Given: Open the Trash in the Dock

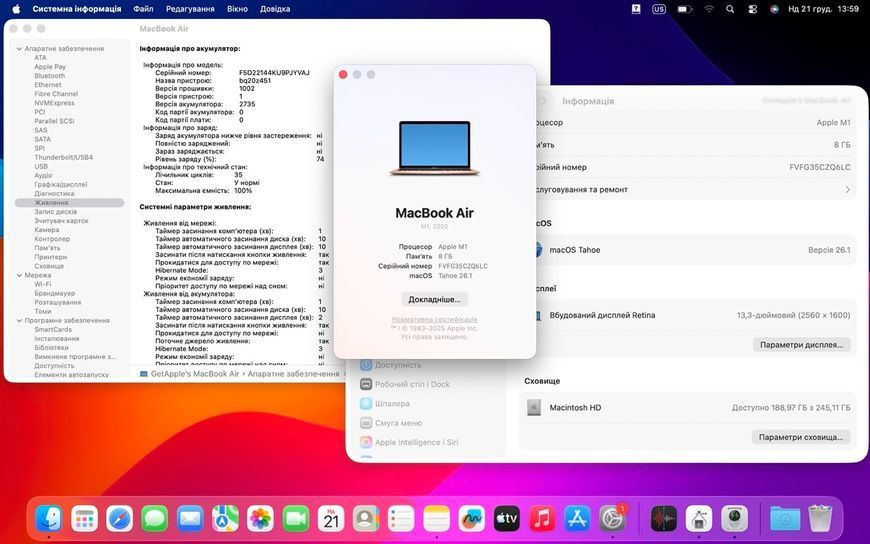Looking at the screenshot, I should (x=820, y=518).
